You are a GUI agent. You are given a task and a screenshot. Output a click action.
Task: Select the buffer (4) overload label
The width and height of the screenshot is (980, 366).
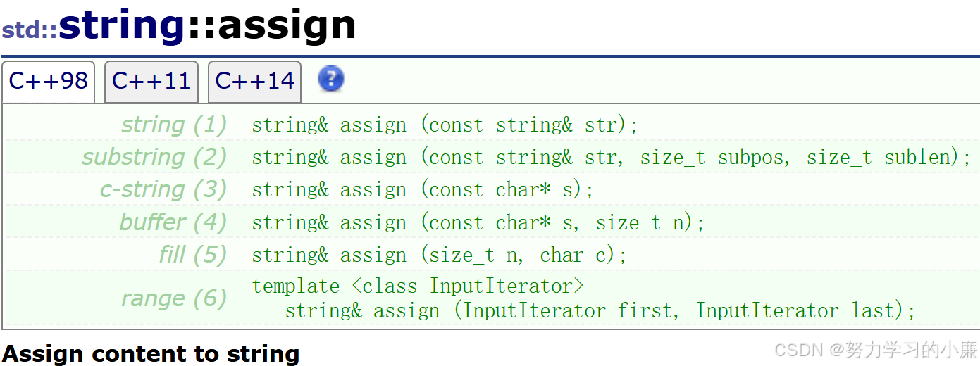(173, 222)
